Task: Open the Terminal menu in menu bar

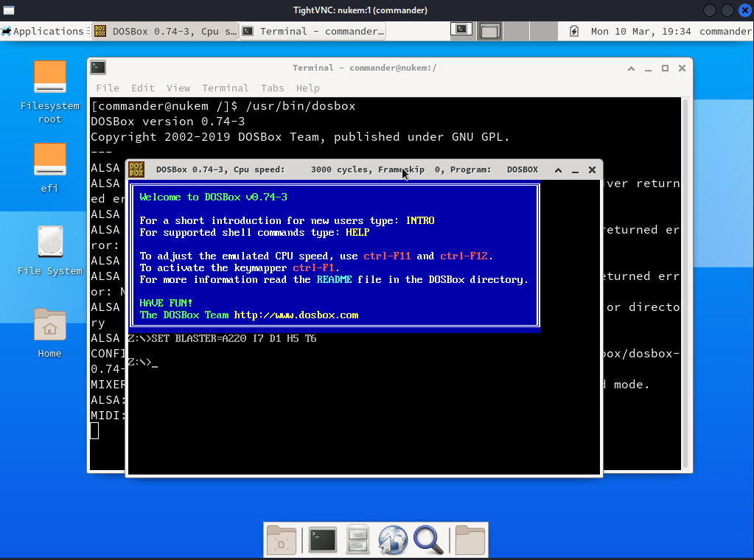Action: pos(225,88)
